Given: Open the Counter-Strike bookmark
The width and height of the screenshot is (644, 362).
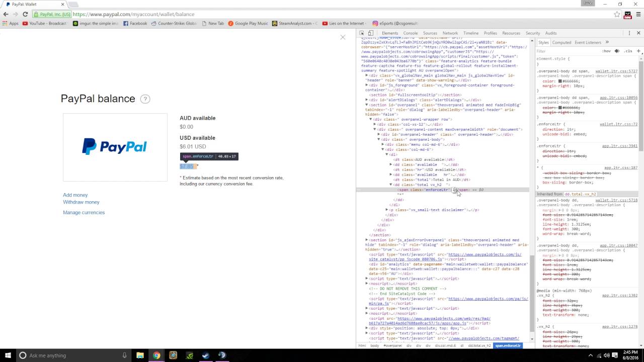Looking at the screenshot, I should 174,23.
